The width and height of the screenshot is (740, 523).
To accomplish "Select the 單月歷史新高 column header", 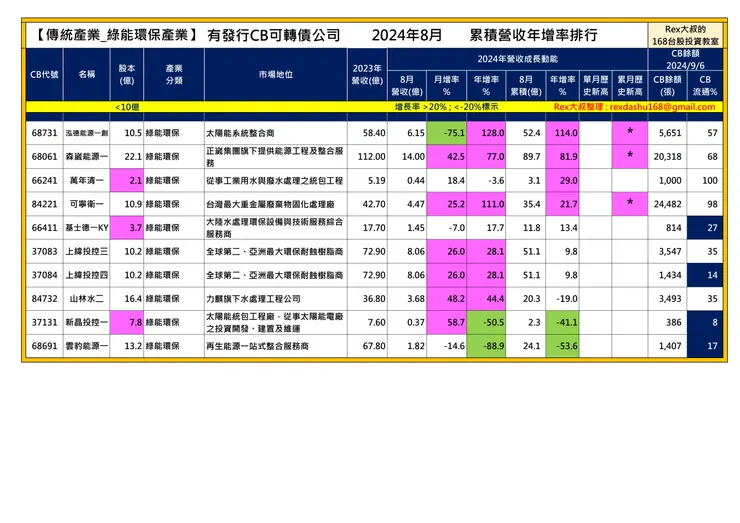I will [596, 85].
